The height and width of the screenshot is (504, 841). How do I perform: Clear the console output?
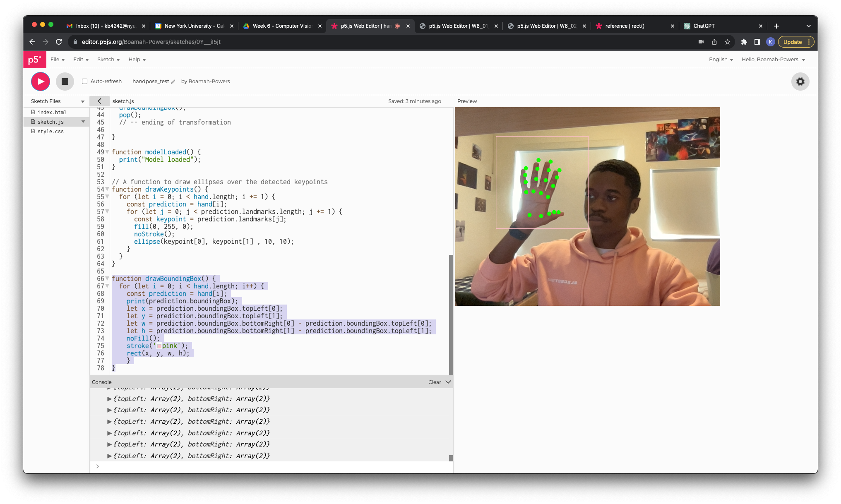pos(435,382)
